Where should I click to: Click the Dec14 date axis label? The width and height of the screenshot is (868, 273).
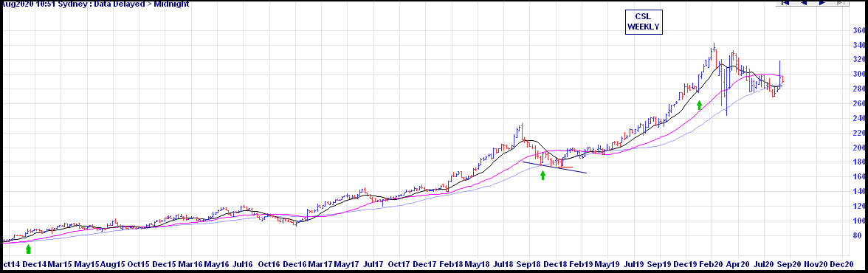[34, 265]
